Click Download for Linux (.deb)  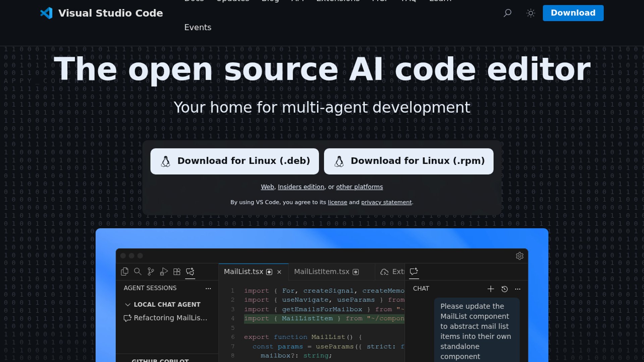pos(234,161)
